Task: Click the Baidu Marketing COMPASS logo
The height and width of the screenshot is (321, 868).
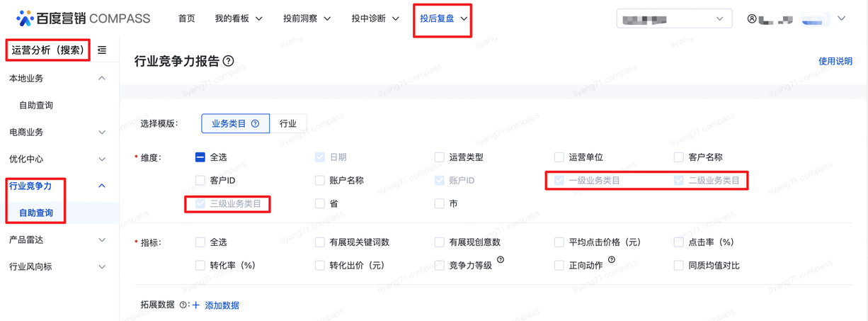Action: [83, 18]
